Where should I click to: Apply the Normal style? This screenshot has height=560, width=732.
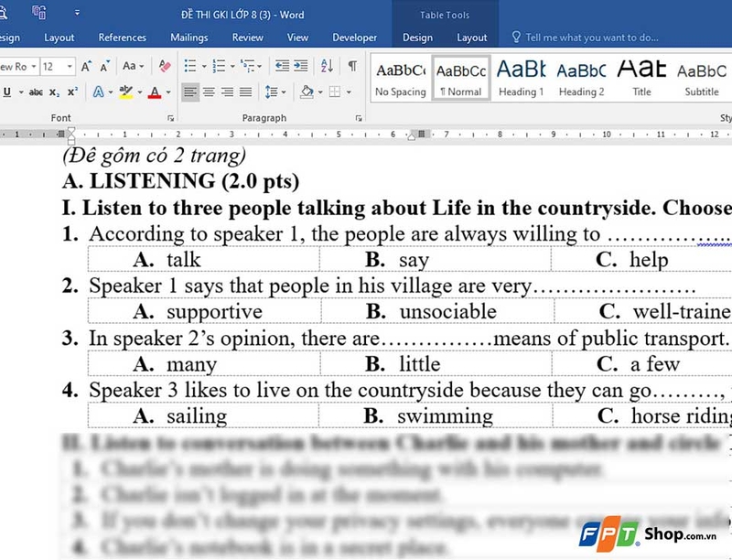(x=461, y=79)
